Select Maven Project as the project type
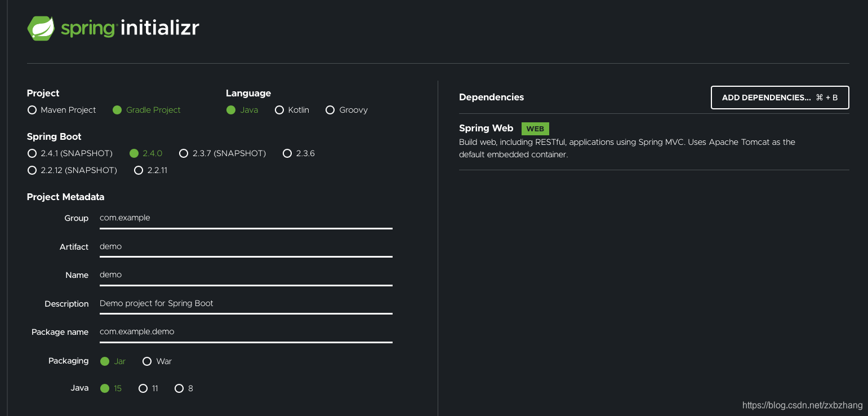868x416 pixels. (x=32, y=110)
